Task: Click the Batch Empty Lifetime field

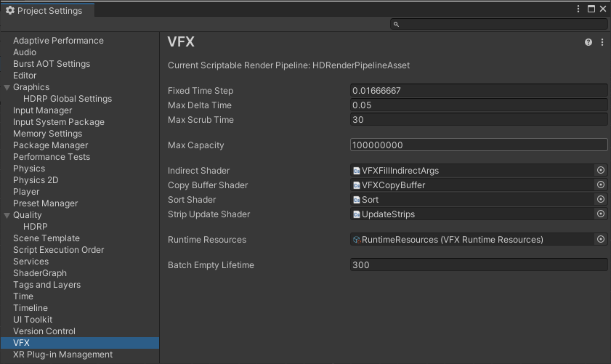Action: 478,265
